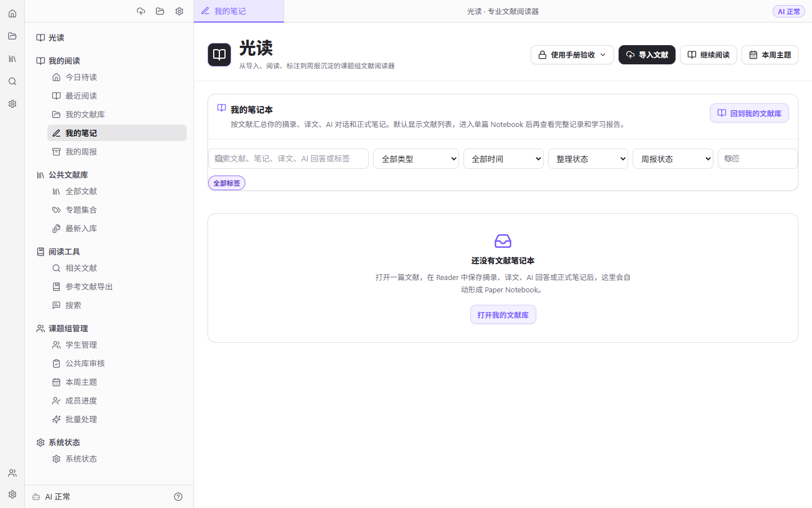Click the home icon in left rail

click(12, 14)
